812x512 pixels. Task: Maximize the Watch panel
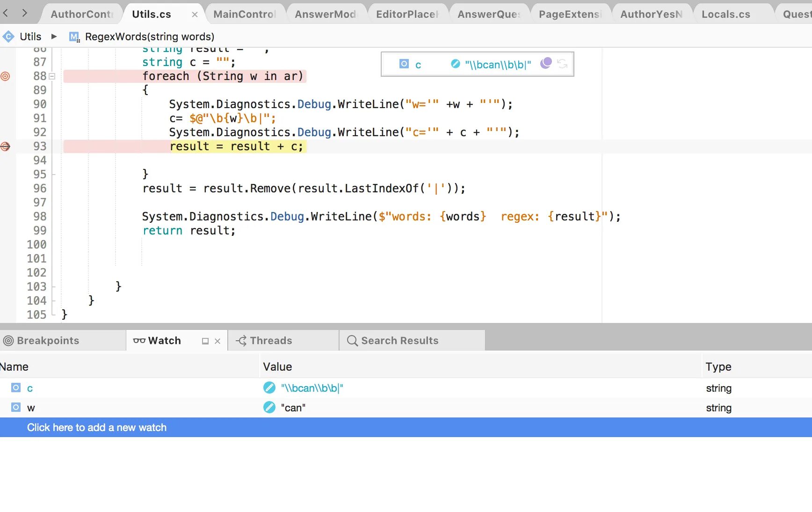coord(205,341)
